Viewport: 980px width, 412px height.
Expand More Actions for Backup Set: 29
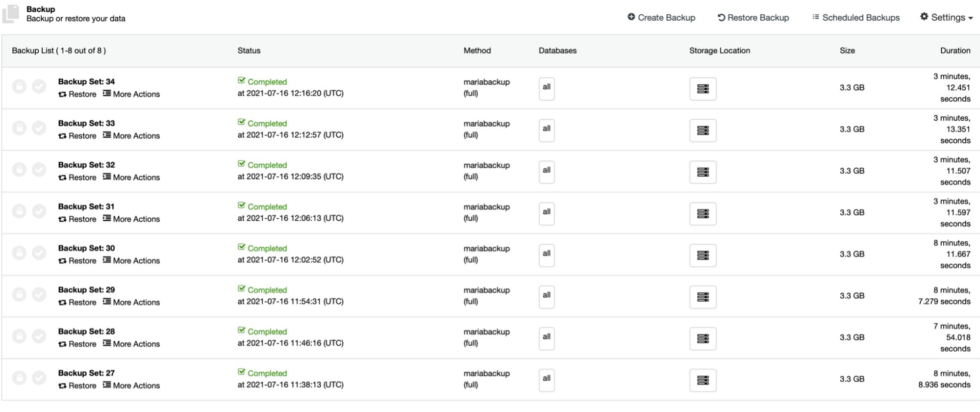(x=131, y=303)
